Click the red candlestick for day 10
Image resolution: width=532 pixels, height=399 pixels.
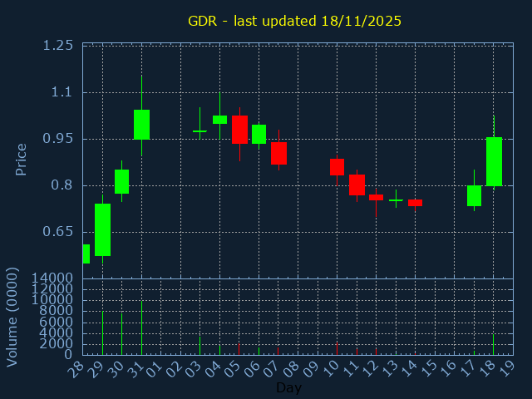click(x=337, y=167)
